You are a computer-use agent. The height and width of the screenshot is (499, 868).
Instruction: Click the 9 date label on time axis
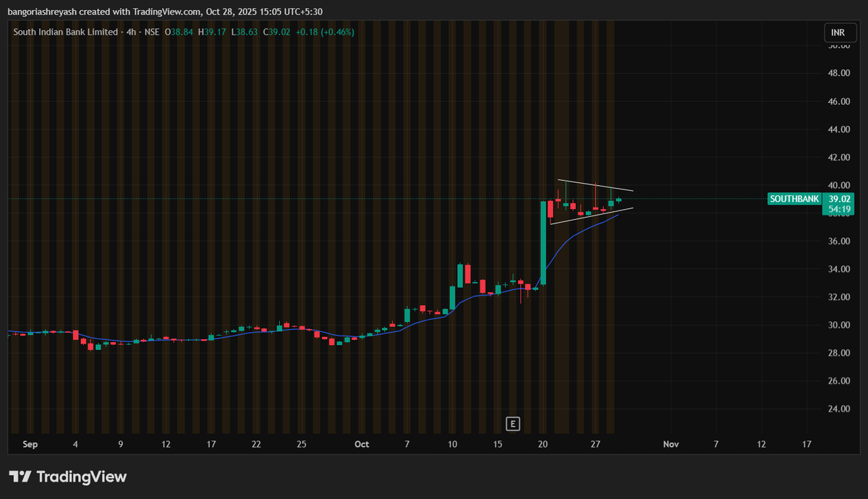pos(121,444)
